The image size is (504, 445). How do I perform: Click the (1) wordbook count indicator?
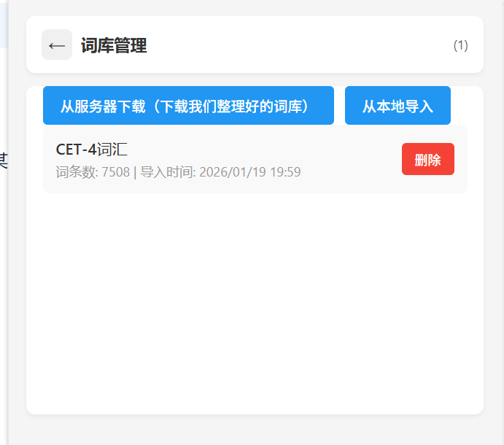[x=460, y=45]
